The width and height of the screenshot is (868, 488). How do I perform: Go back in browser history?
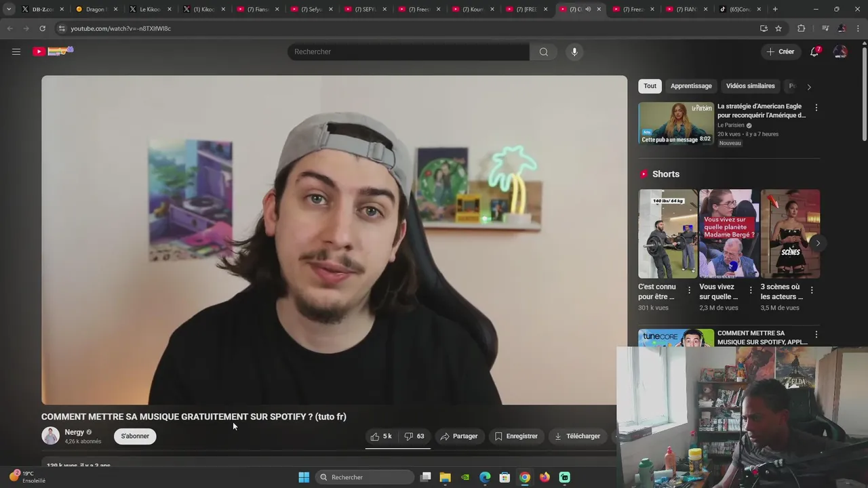click(9, 28)
